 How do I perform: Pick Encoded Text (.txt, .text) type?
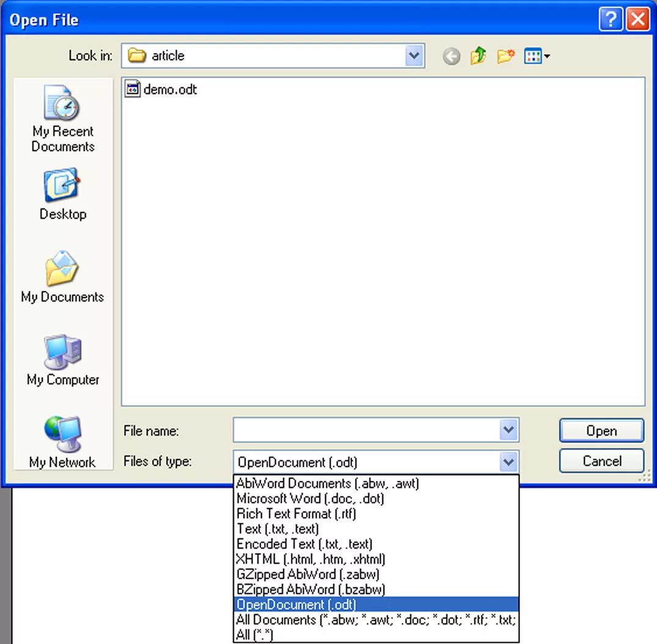coord(376,543)
